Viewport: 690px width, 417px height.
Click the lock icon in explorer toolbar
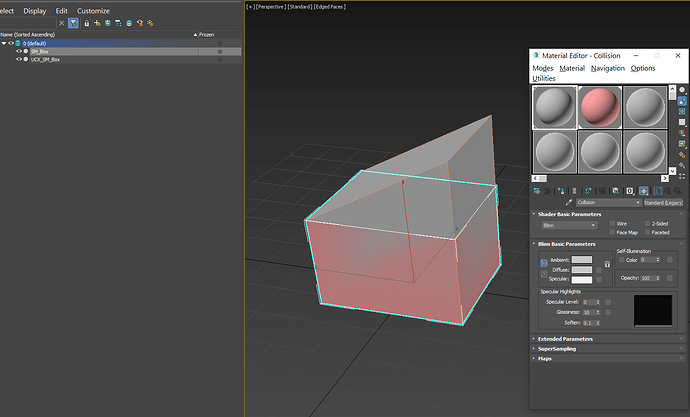point(86,22)
